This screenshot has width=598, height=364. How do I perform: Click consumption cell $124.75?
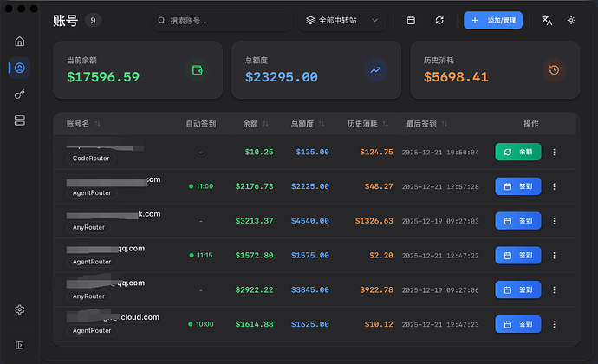[x=376, y=152]
